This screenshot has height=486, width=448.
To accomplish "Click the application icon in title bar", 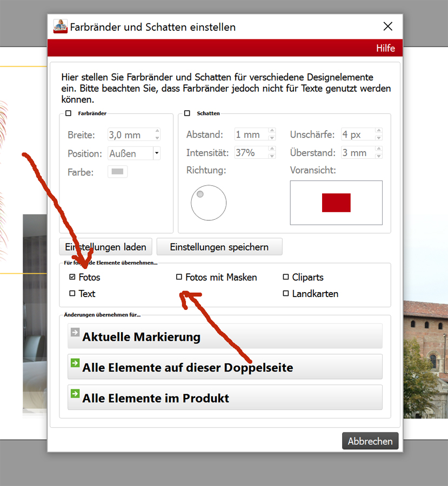I will click(x=60, y=26).
